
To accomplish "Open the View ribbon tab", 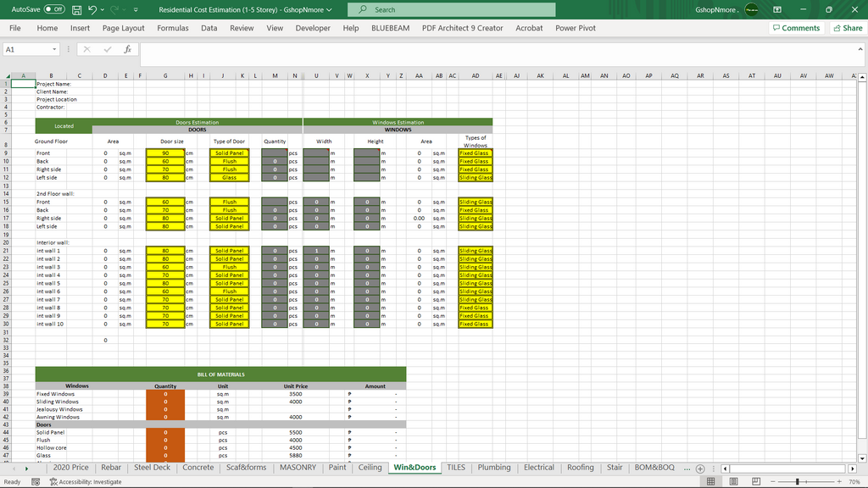I will [x=275, y=28].
